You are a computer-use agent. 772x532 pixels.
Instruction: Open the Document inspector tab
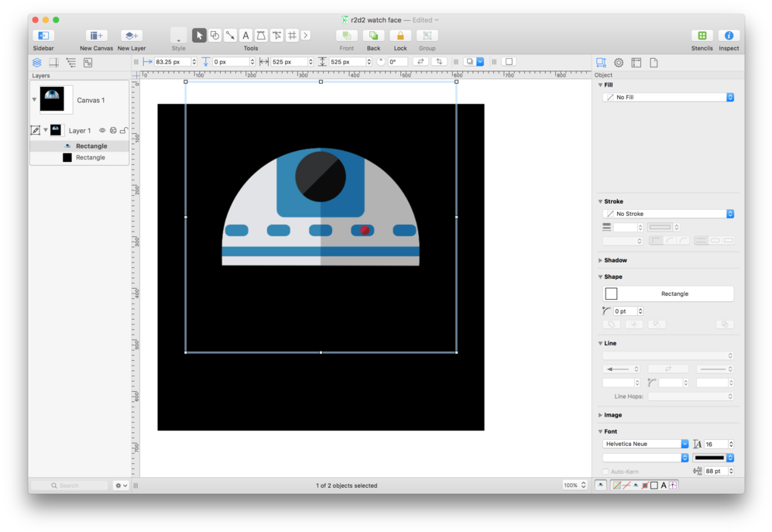(x=654, y=63)
